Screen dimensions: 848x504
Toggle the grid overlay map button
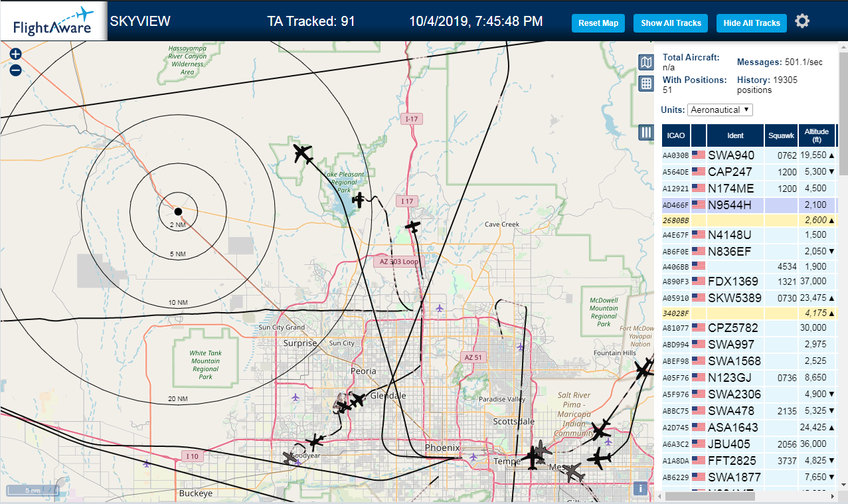click(646, 83)
